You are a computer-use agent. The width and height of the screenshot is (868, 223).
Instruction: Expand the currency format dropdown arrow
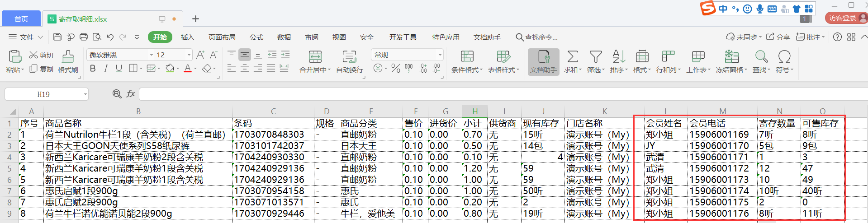[x=385, y=69]
